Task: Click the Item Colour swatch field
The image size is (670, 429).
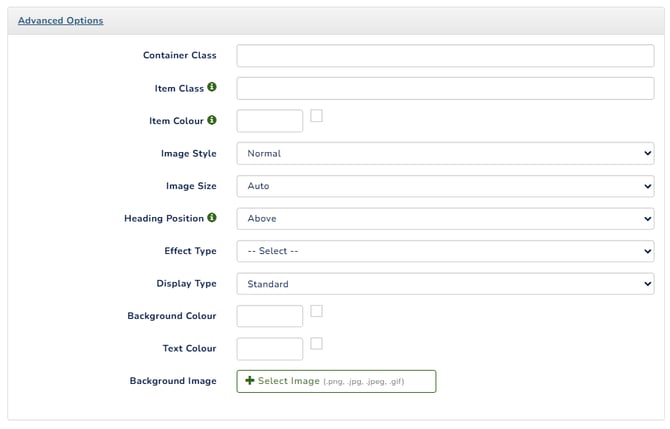Action: (269, 121)
